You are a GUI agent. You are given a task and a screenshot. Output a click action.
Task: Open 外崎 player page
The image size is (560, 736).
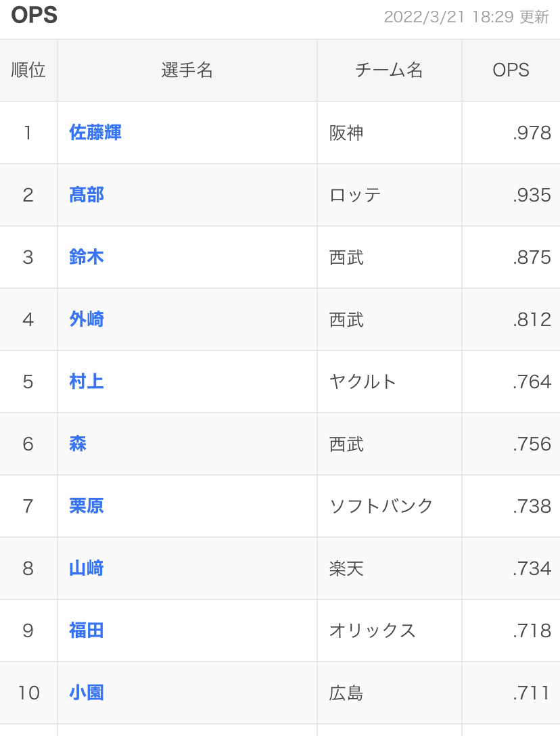(x=87, y=319)
